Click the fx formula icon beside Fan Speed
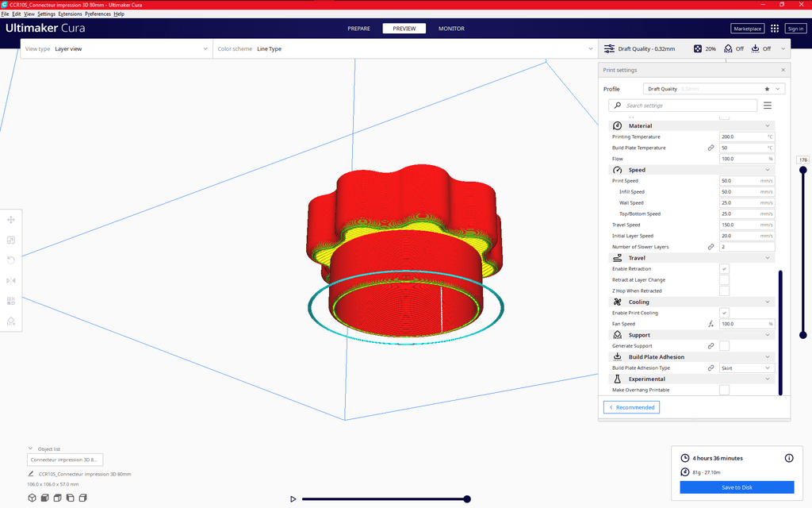 pos(711,324)
